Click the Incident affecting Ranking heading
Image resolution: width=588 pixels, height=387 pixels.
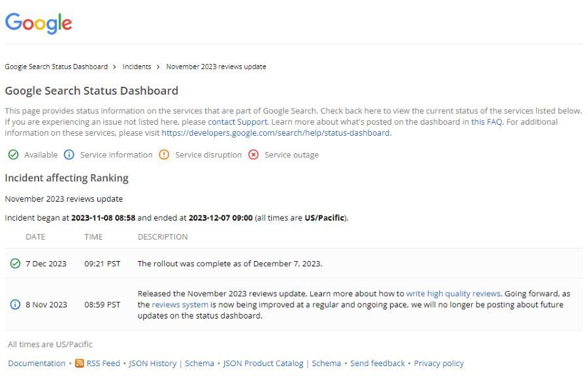click(x=67, y=178)
